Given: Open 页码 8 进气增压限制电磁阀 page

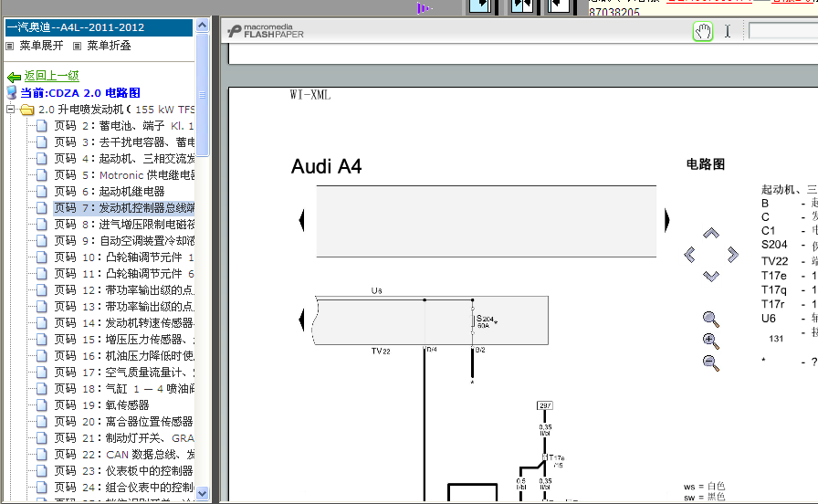Looking at the screenshot, I should coord(124,225).
